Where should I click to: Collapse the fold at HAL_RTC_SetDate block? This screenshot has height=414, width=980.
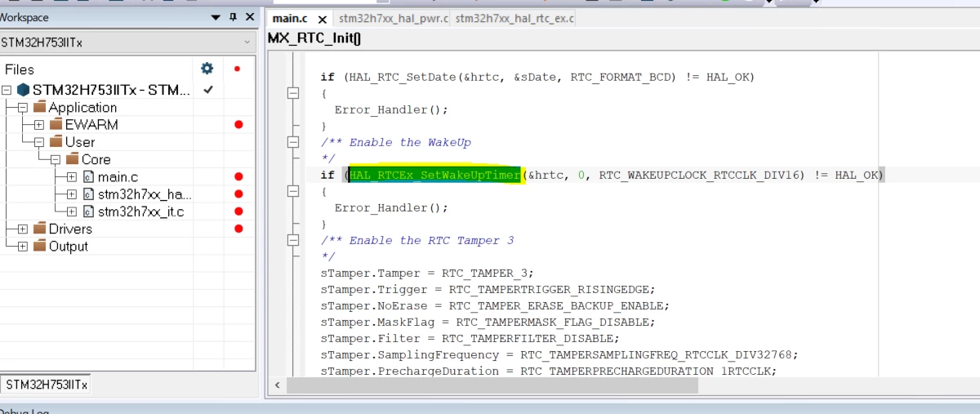[x=293, y=93]
